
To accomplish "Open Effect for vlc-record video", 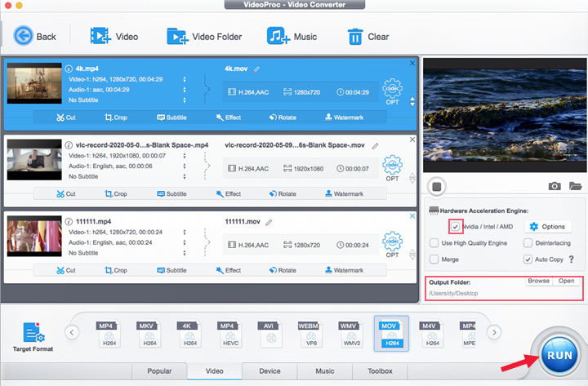I will coord(229,193).
